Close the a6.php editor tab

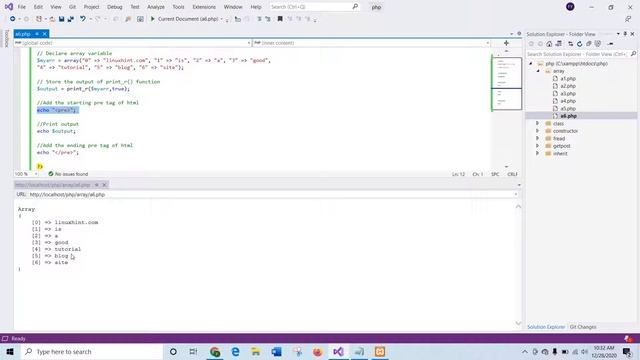(45, 34)
